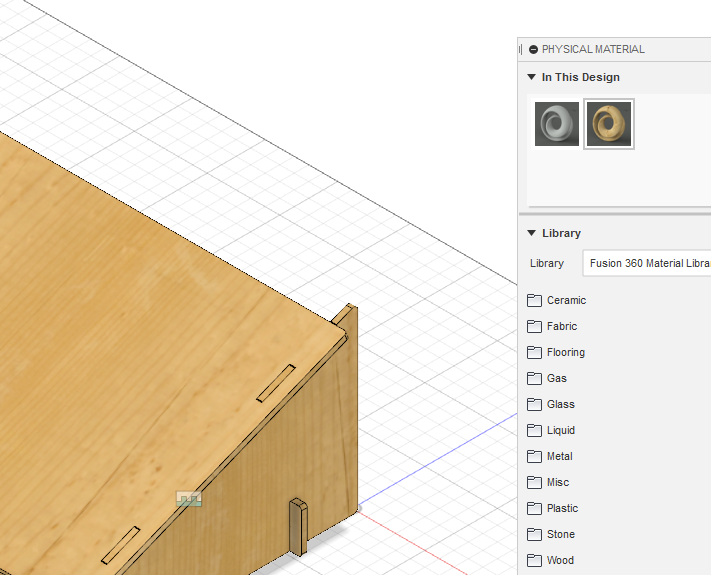Click the Plastic folder icon
Viewport: 711px width, 575px height.
534,508
